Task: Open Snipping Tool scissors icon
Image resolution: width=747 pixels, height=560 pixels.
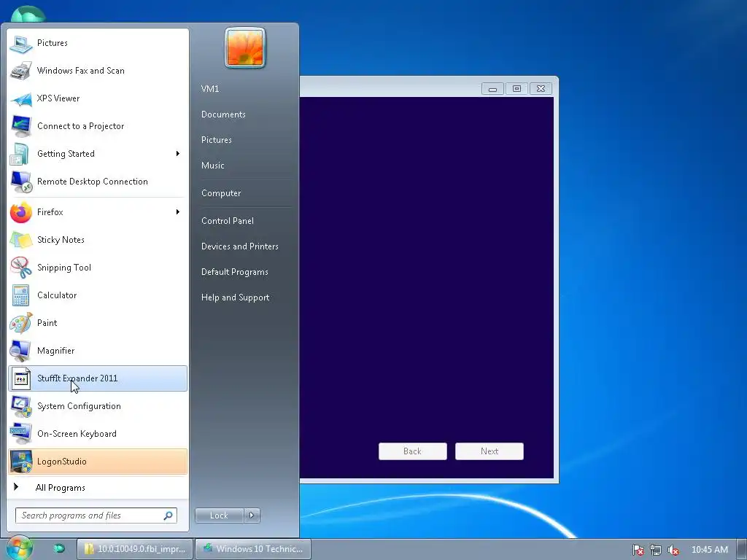Action: [x=21, y=268]
